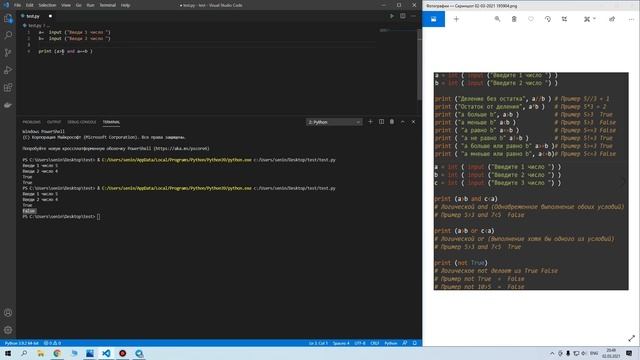Kill the terminal with trash icon
Image resolution: width=640 pixels, height=360 pixels.
(392, 122)
